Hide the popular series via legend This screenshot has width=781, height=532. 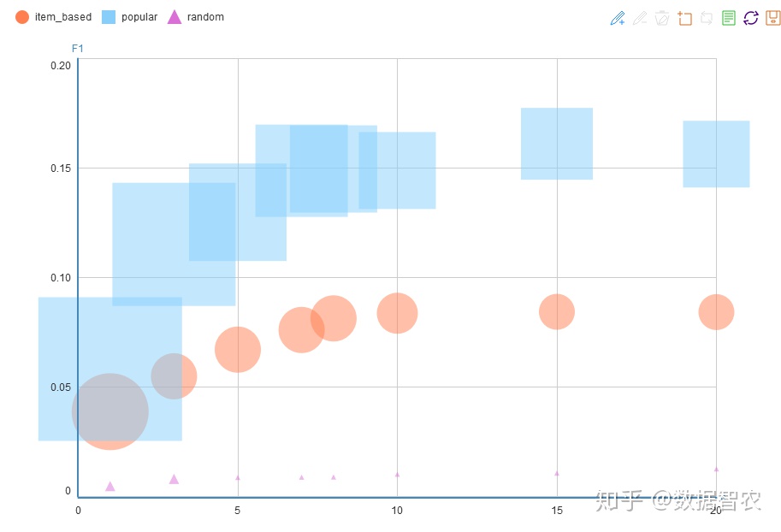point(130,17)
